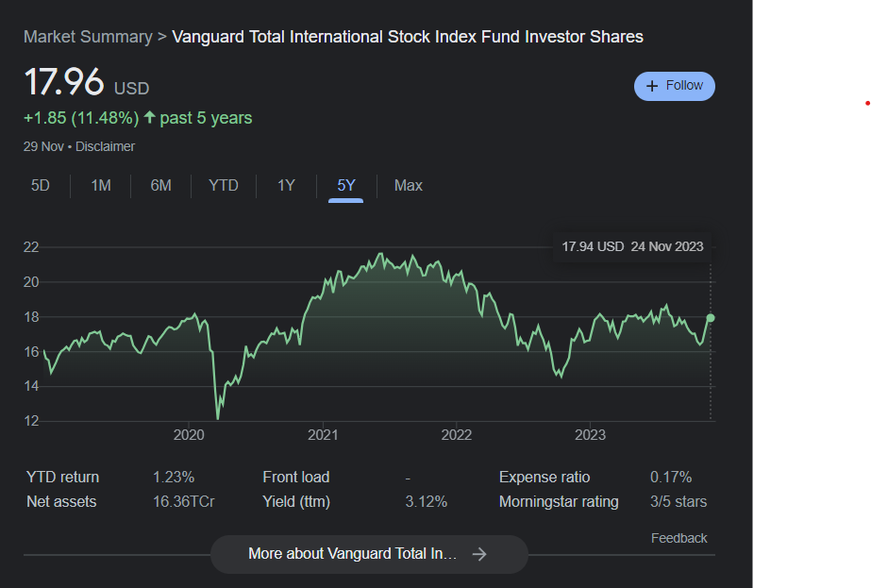Open the Disclaimer link
This screenshot has height=588, width=871.
(x=105, y=146)
